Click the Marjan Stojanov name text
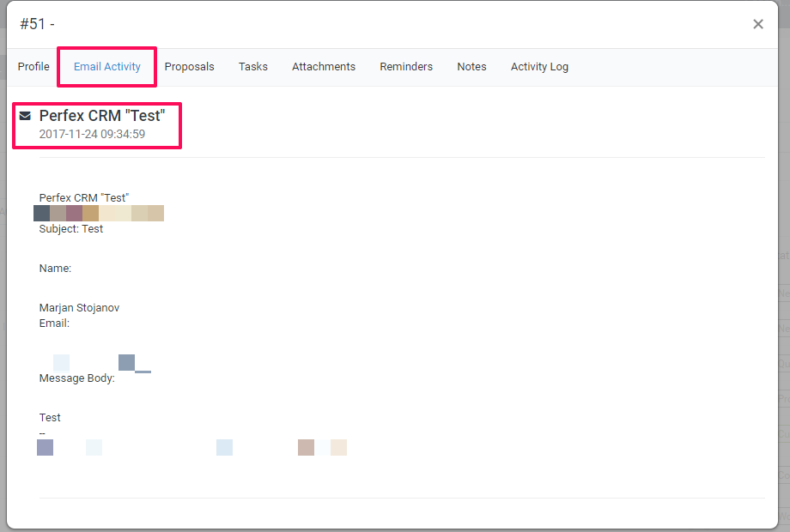790x532 pixels. [79, 307]
